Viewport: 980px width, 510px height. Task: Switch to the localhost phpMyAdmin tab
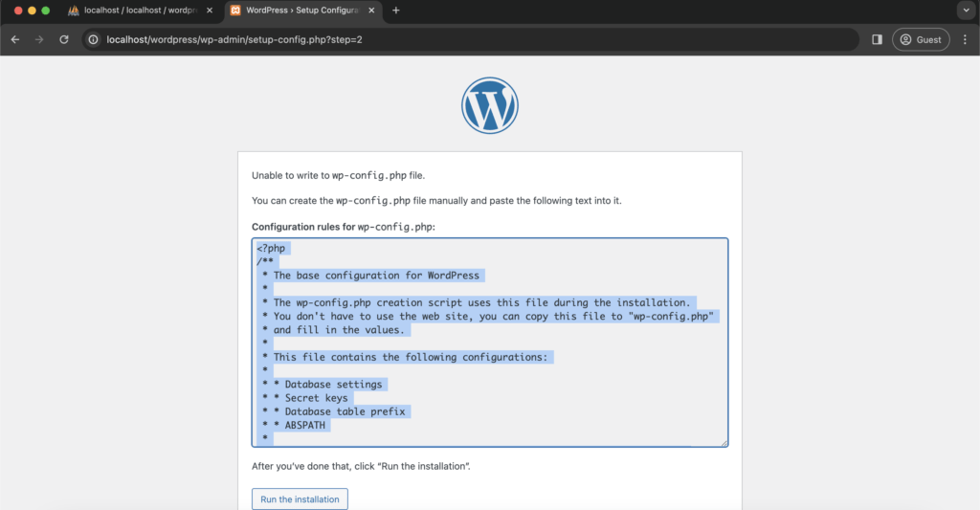click(x=141, y=10)
